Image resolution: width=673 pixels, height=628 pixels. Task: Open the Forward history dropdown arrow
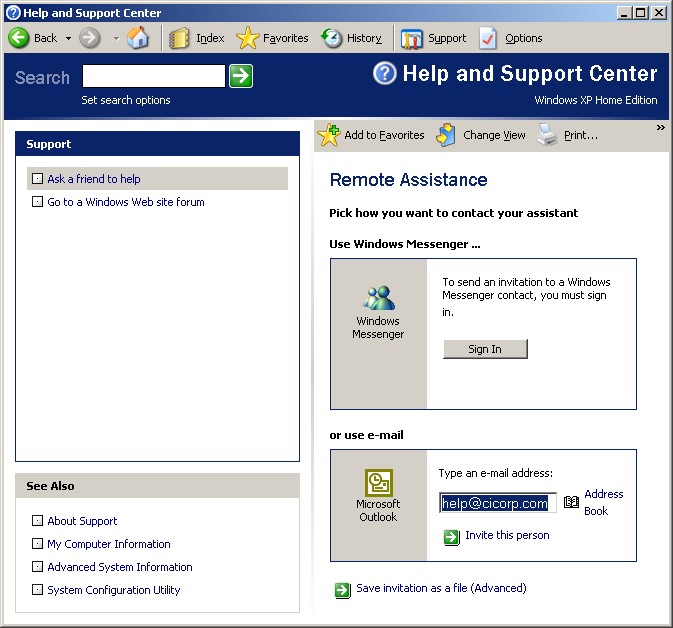(x=116, y=38)
